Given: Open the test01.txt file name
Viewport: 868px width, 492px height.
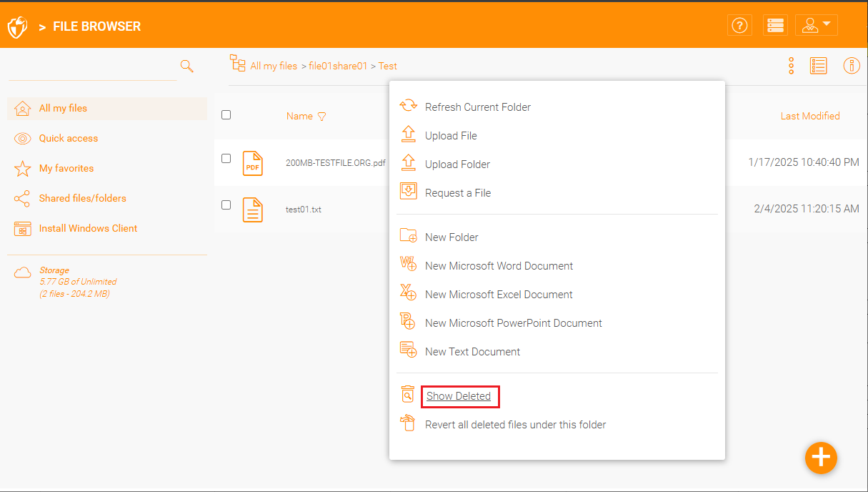Looking at the screenshot, I should click(304, 210).
